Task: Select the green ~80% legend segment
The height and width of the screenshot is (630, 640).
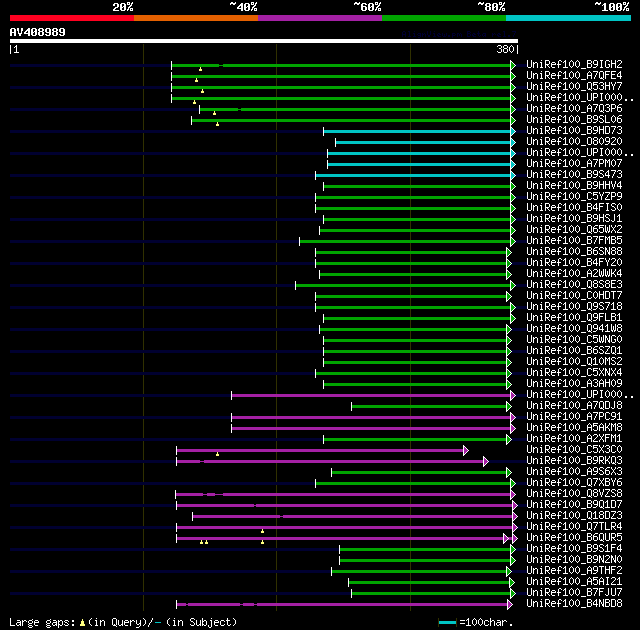Action: pos(444,18)
